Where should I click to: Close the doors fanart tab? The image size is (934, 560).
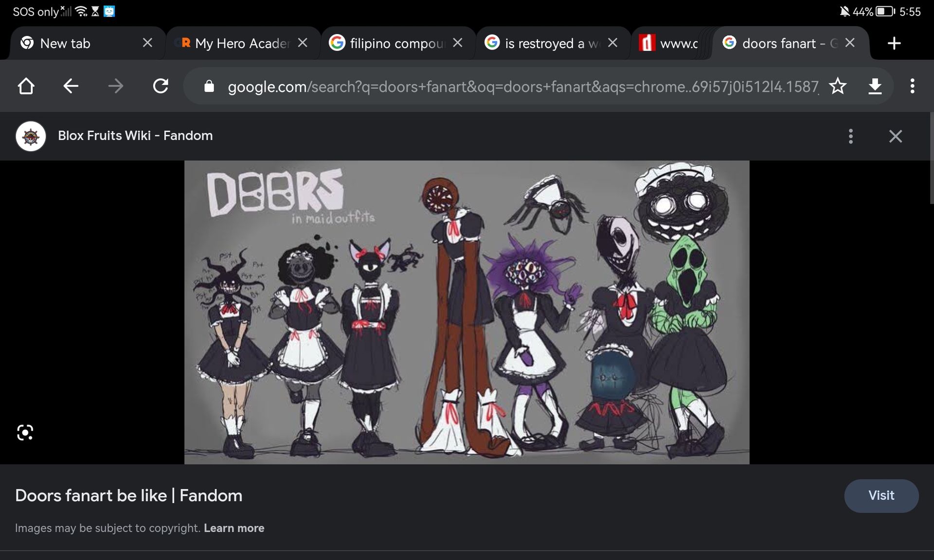pyautogui.click(x=850, y=43)
